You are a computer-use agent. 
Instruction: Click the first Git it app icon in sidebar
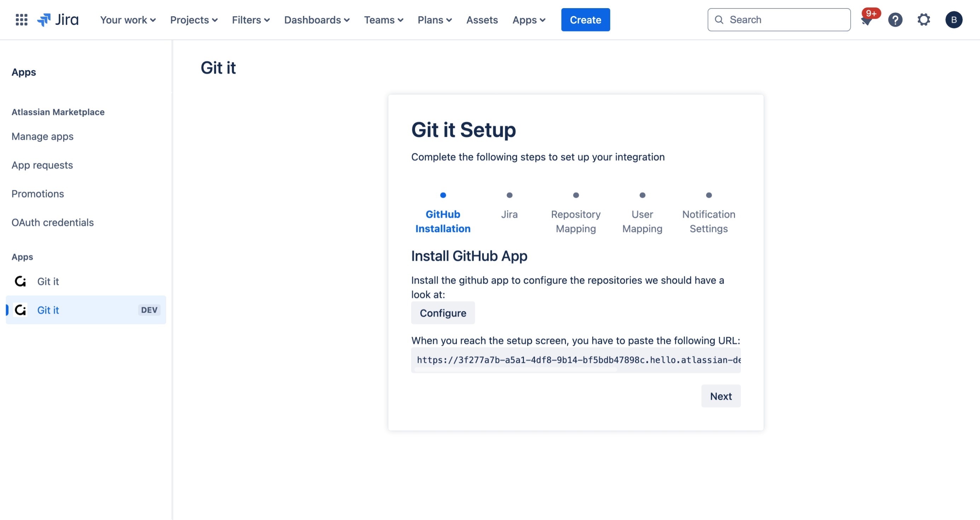[x=21, y=281]
